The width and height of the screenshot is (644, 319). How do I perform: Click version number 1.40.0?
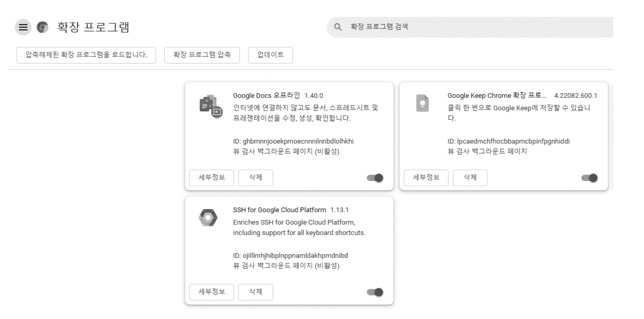(x=314, y=96)
